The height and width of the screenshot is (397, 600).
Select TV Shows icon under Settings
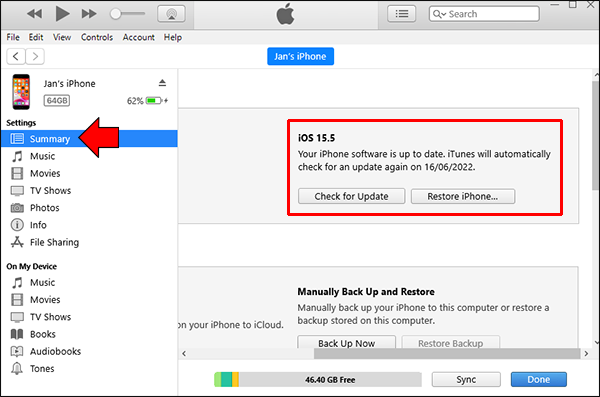pos(17,191)
